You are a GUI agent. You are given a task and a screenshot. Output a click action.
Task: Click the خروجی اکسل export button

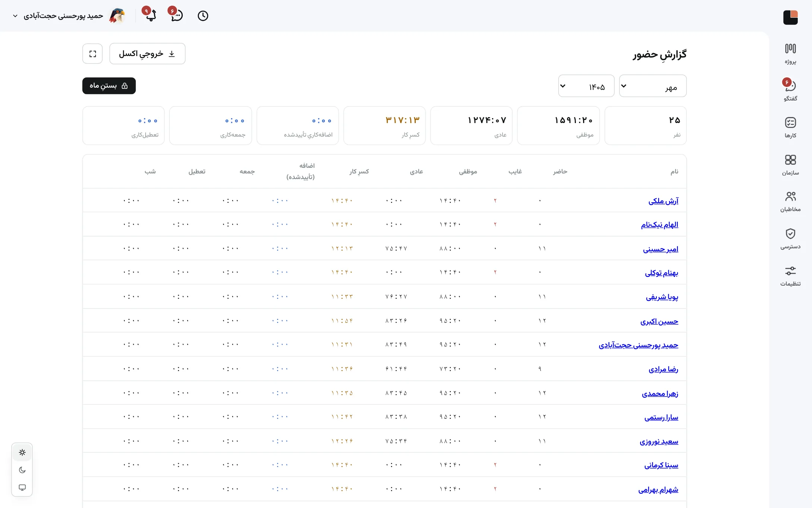[x=147, y=54]
